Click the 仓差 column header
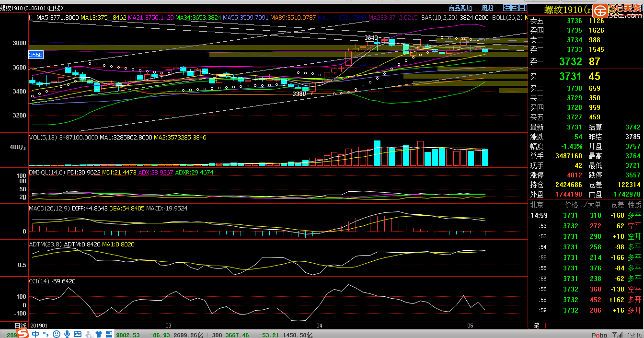Image resolution: width=644 pixels, height=338 pixels. coord(617,205)
